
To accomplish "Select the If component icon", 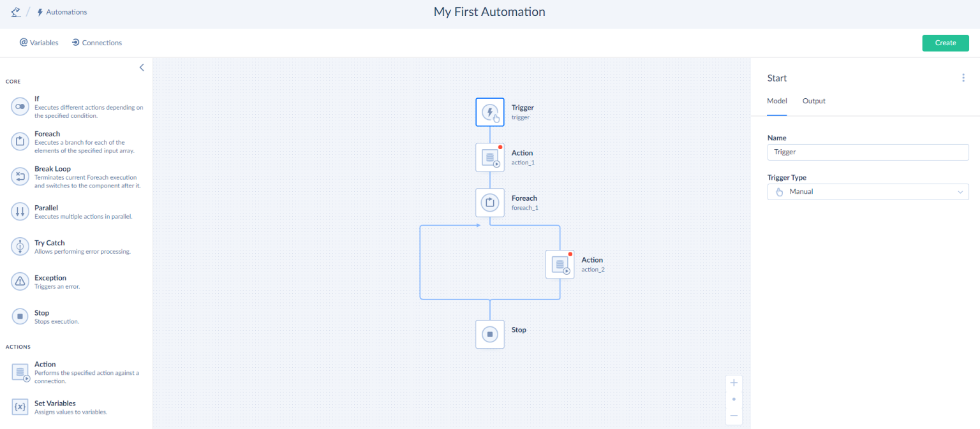I will pos(20,106).
